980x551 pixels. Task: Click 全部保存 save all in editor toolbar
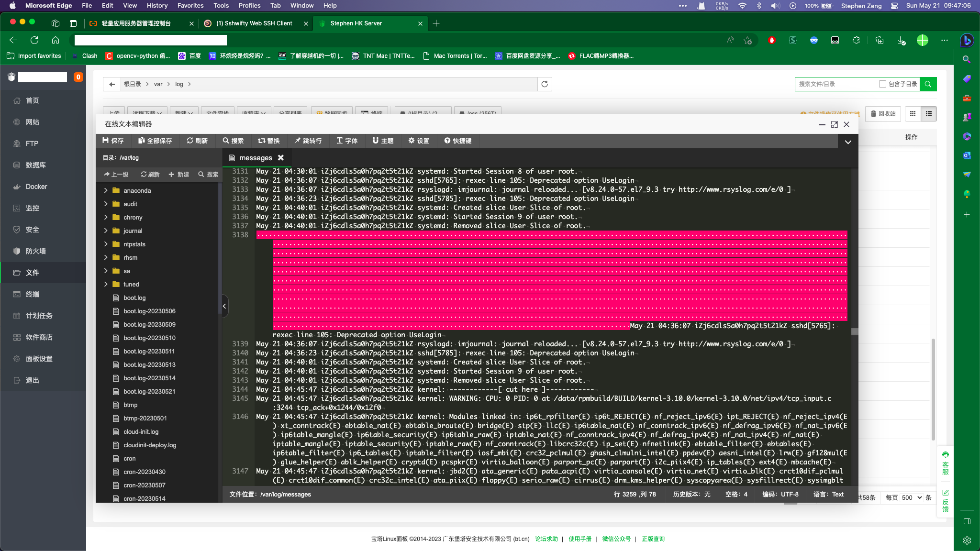(155, 141)
